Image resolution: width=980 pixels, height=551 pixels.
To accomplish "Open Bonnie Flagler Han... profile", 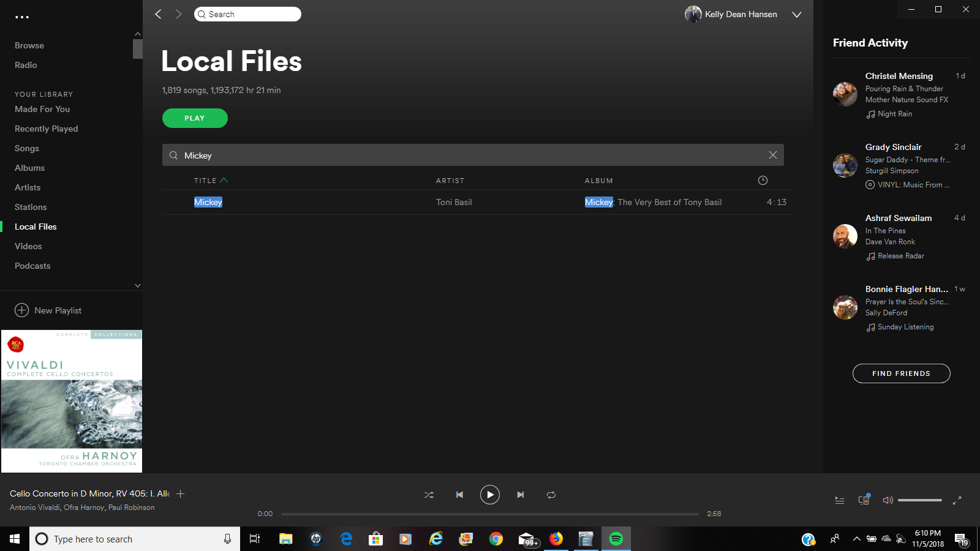I will click(x=907, y=289).
